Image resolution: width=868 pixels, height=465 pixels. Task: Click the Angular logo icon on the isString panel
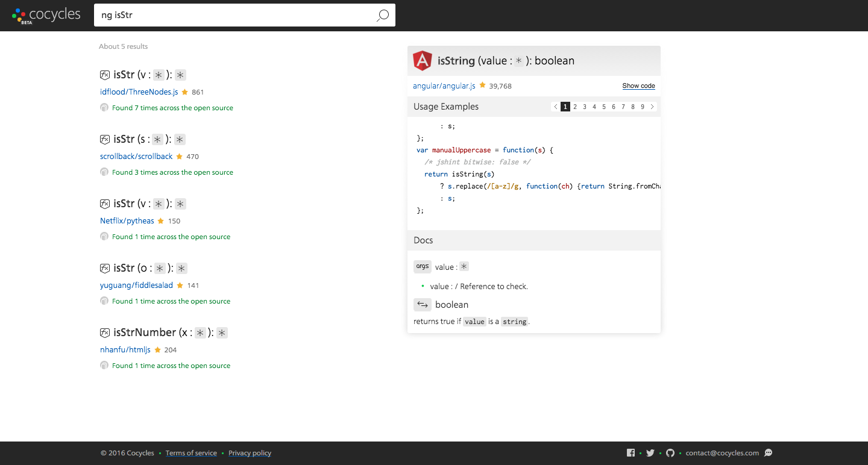[422, 60]
